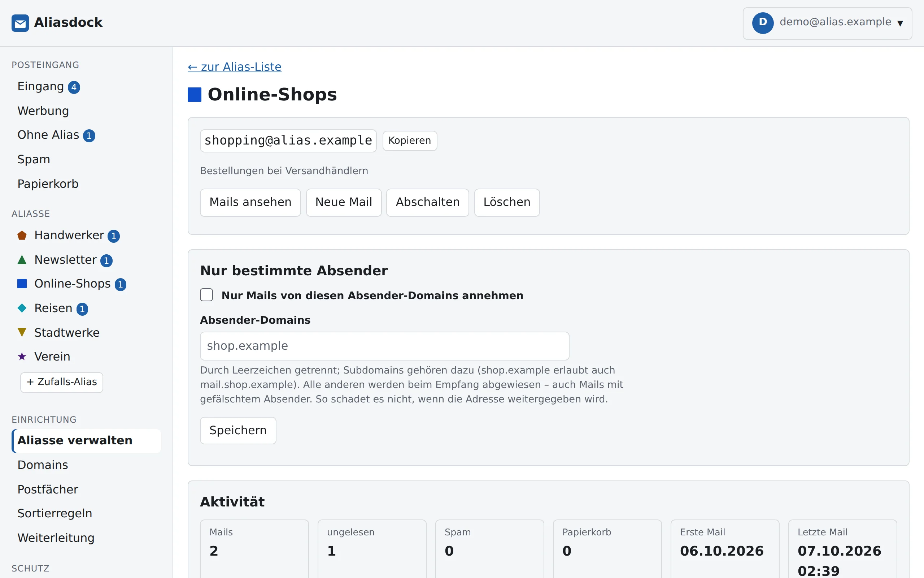Click the Kopieren button
Viewport: 924px width, 578px height.
pos(410,141)
